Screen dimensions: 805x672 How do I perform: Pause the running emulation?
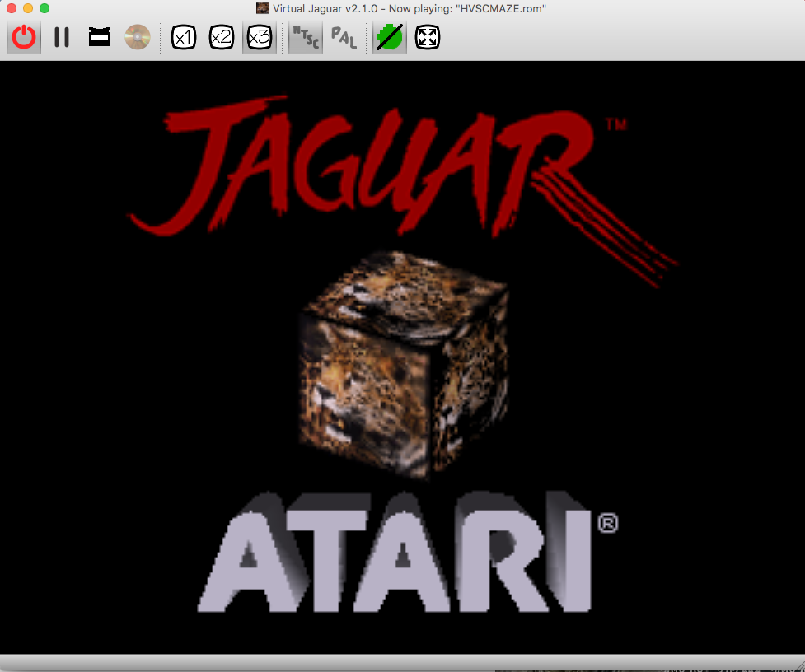pos(62,37)
